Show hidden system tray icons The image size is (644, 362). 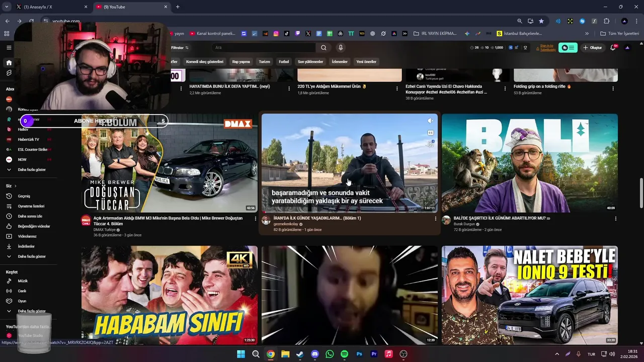pyautogui.click(x=556, y=354)
